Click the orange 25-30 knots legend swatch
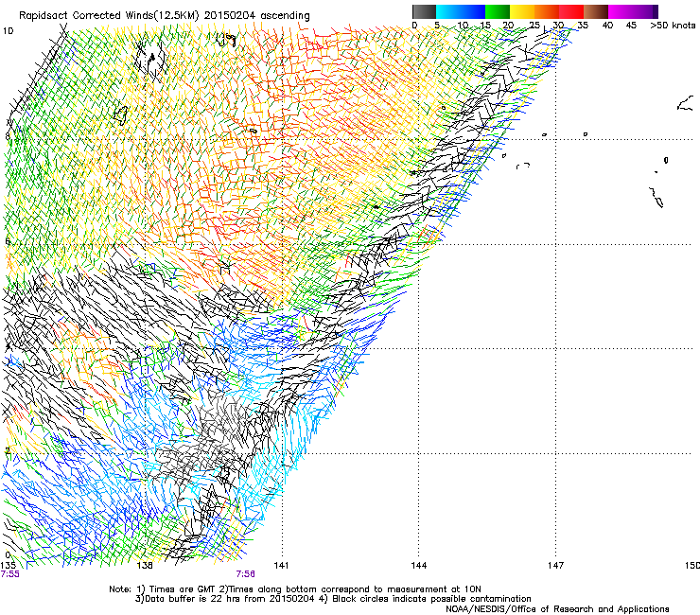The width and height of the screenshot is (700, 615). tap(547, 11)
